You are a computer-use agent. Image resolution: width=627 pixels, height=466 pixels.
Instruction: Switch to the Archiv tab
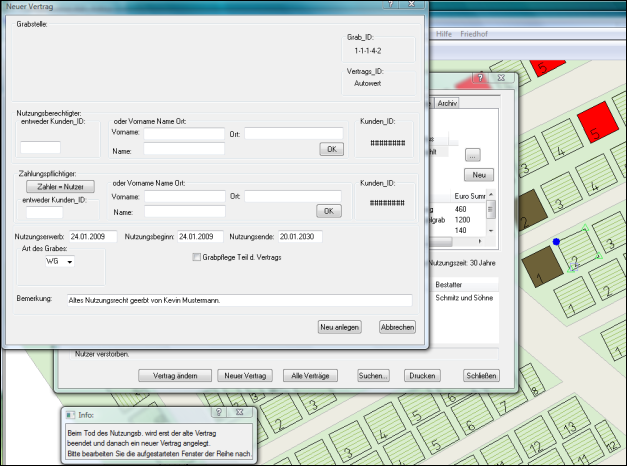pos(447,103)
